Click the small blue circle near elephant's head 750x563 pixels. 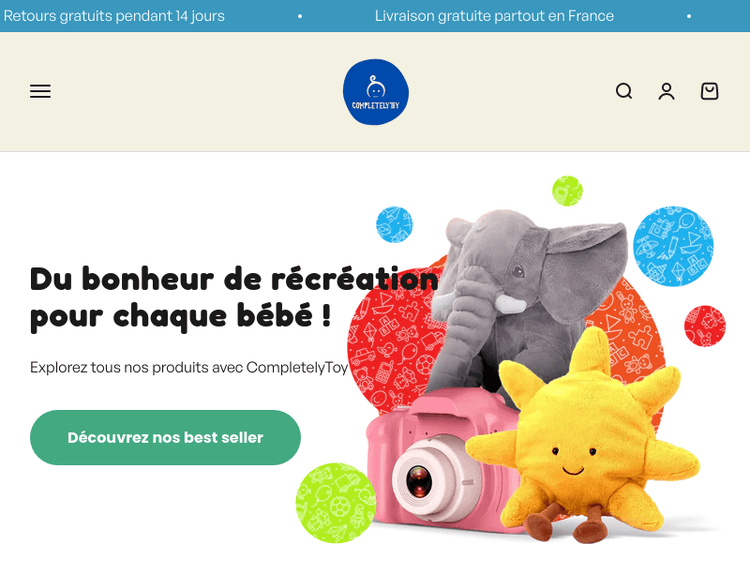tap(394, 224)
